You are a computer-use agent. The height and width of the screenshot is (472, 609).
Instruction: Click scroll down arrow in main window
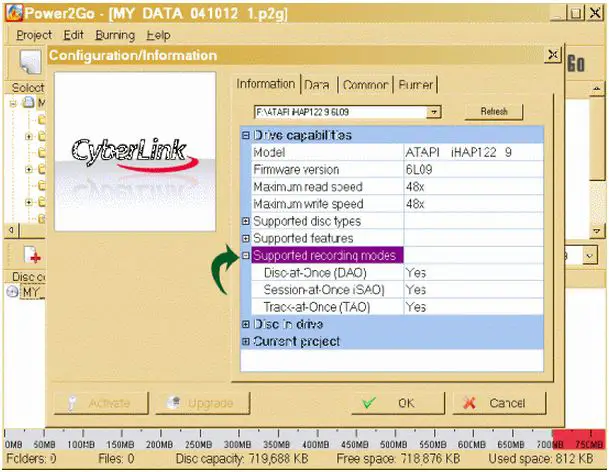(597, 232)
